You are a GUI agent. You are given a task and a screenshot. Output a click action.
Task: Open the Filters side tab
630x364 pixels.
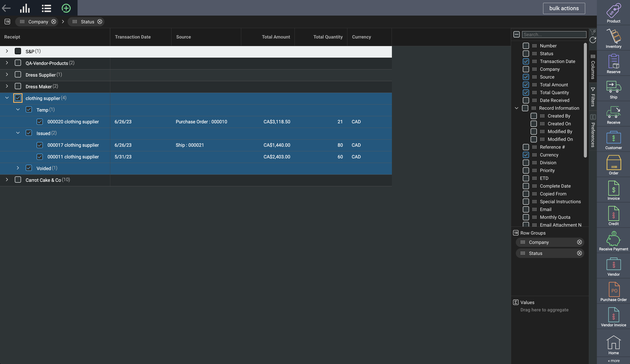593,97
